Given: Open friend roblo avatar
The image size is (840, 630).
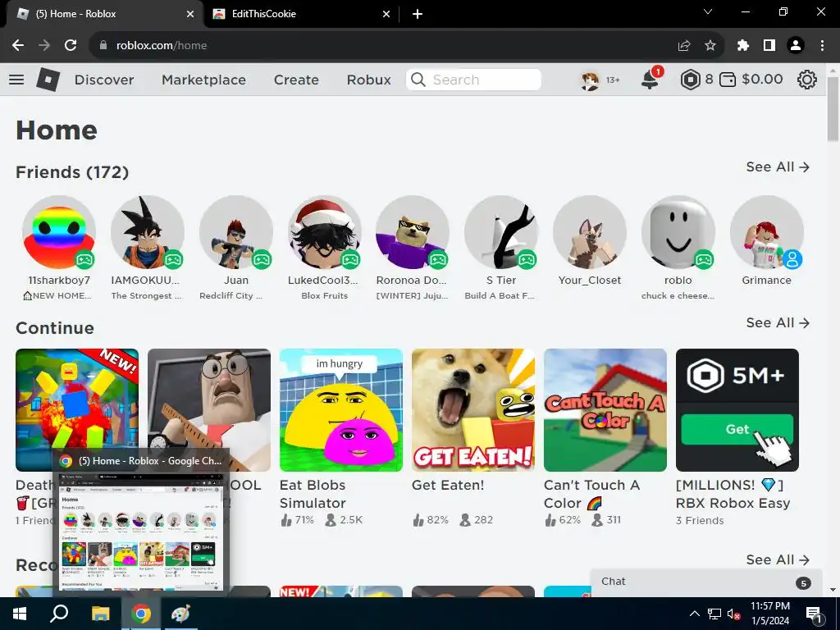Looking at the screenshot, I should [678, 232].
